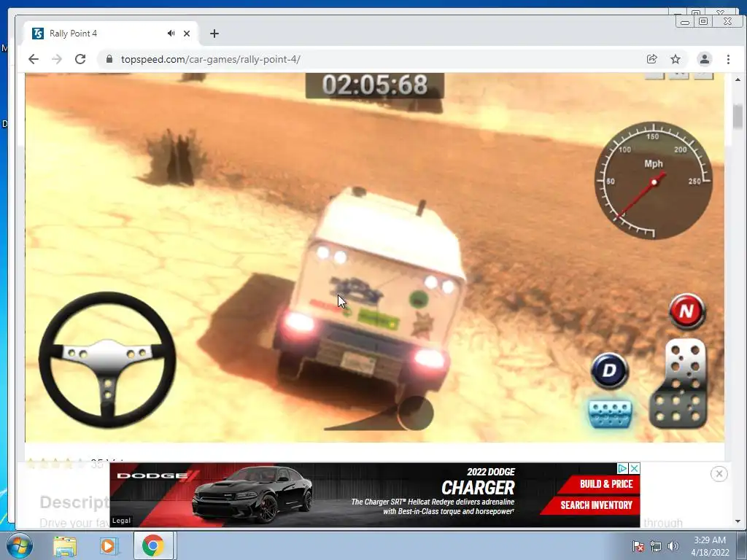Dismiss the bottom banner with round X
The width and height of the screenshot is (747, 560).
(x=719, y=474)
